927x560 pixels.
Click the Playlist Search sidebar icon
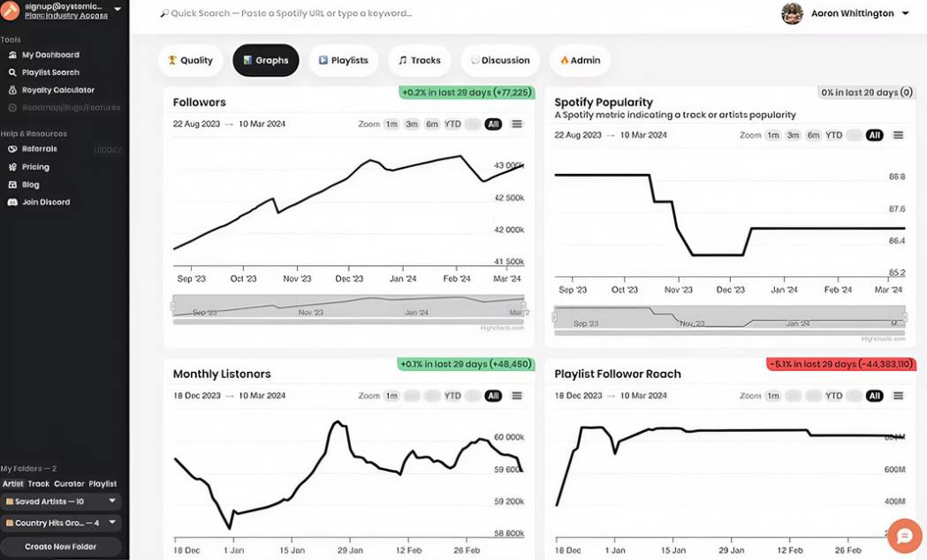click(13, 72)
